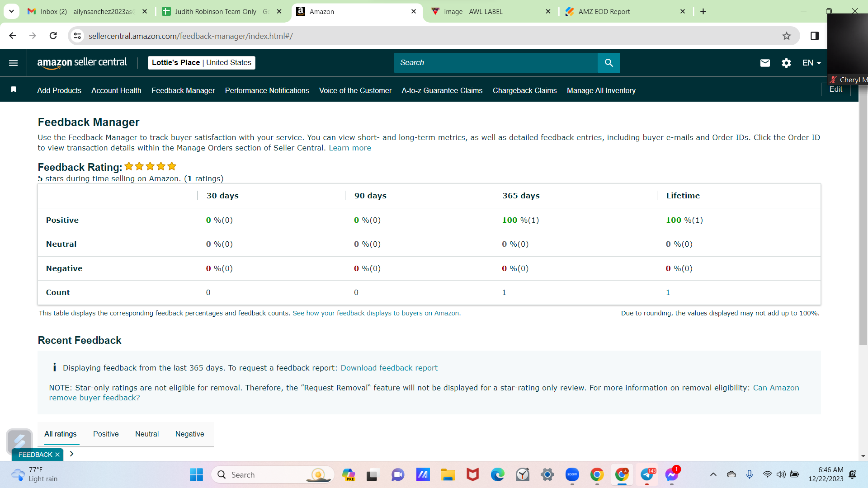Open McAfee from the taskbar

point(473,475)
